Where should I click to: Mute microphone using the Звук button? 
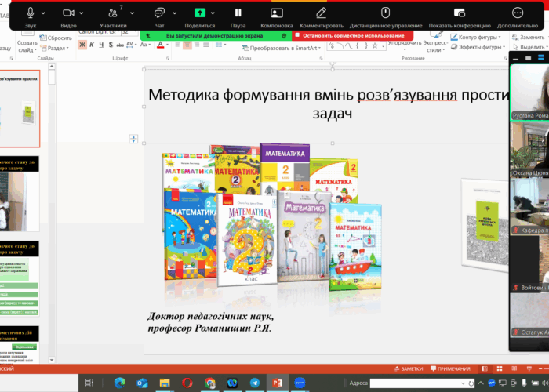pyautogui.click(x=31, y=13)
